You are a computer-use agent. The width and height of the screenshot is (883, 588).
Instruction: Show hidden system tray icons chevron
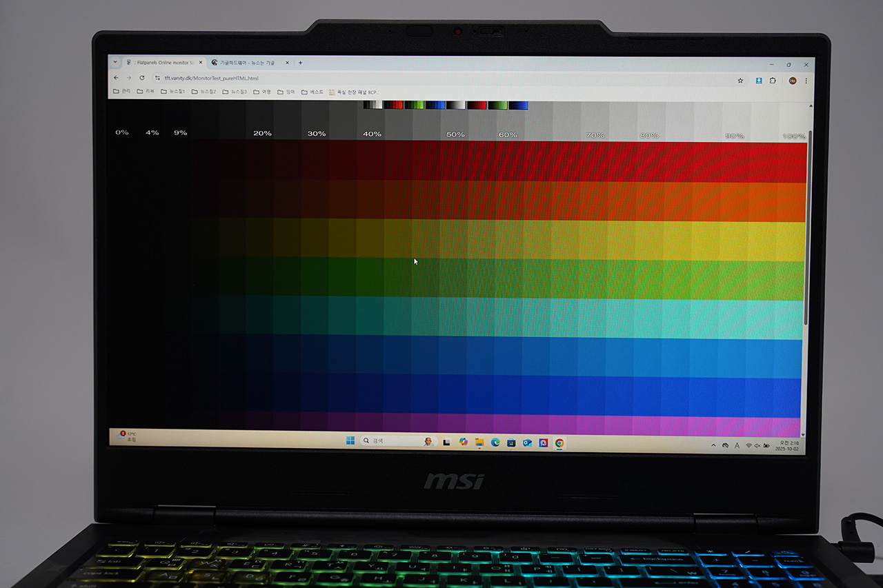713,446
